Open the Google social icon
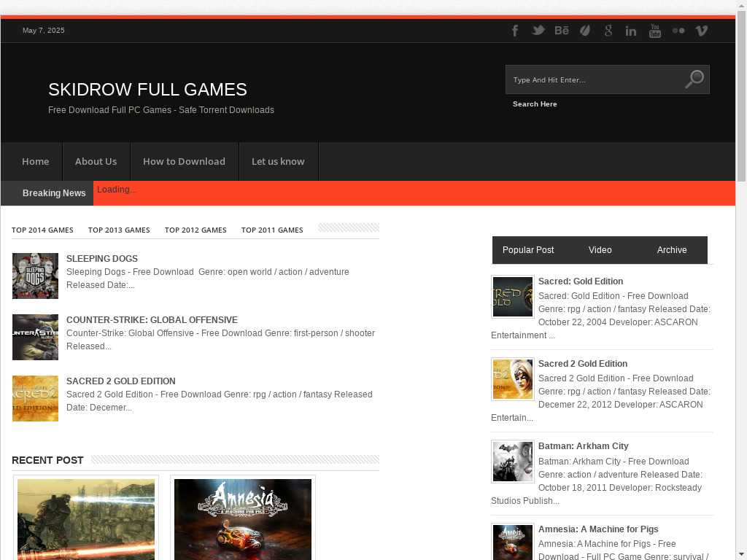 608,31
